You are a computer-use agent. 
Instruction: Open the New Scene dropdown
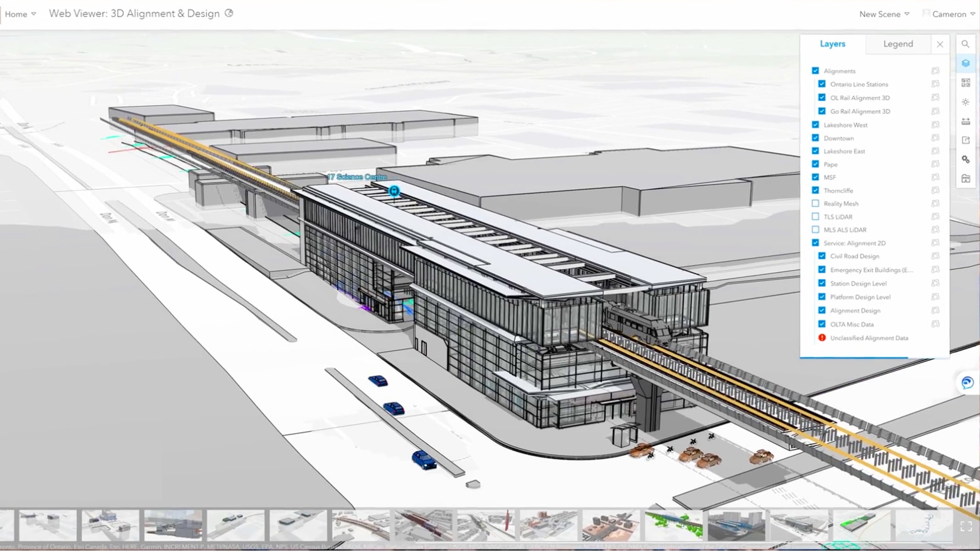883,14
